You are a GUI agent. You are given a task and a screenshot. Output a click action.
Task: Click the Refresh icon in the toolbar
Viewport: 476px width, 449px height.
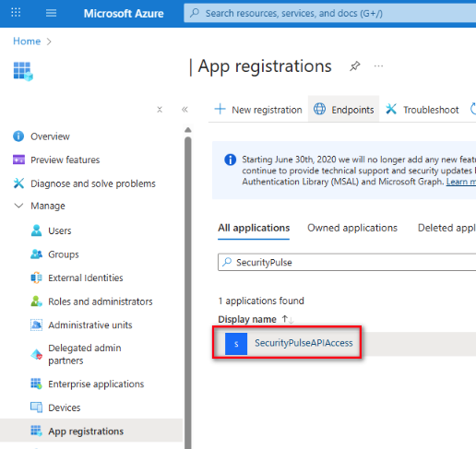(473, 109)
